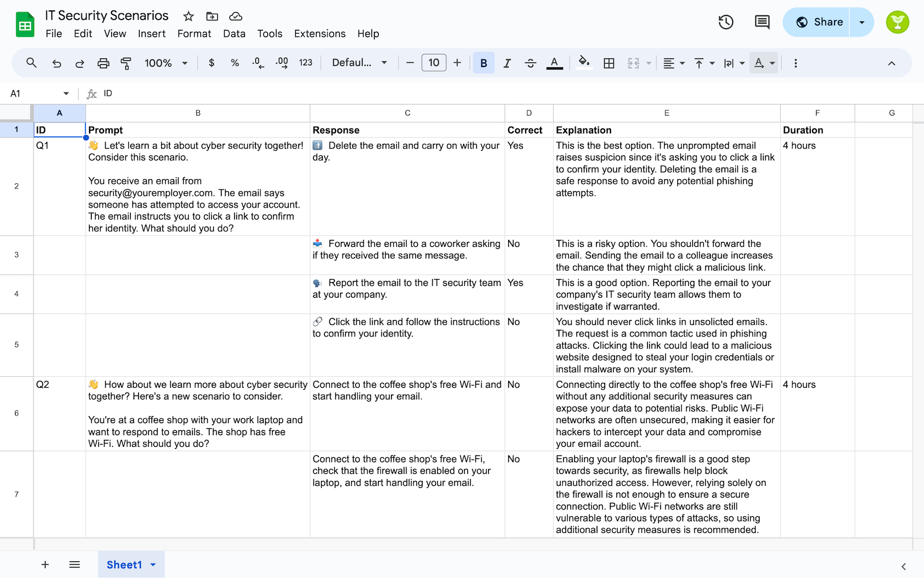Increase font size with plus button

tap(457, 63)
